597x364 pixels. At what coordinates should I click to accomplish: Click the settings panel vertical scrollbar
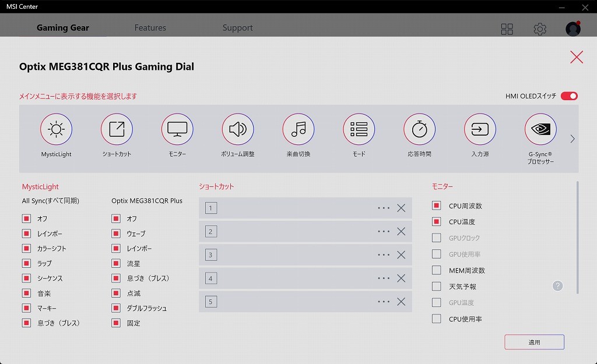click(578, 238)
